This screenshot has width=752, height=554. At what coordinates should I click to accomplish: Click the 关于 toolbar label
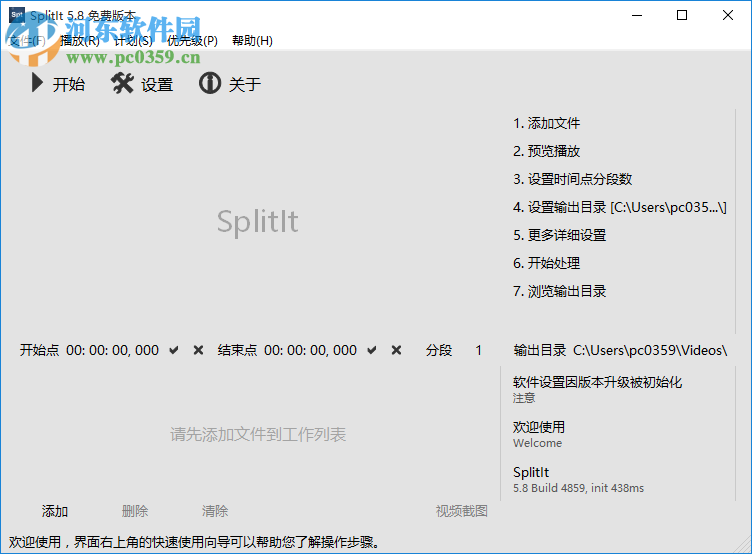click(245, 84)
